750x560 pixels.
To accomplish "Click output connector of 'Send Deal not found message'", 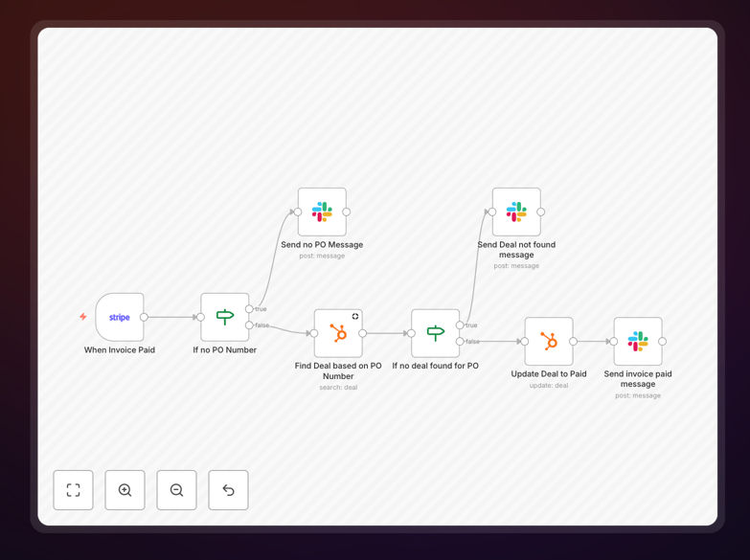I will click(x=541, y=212).
